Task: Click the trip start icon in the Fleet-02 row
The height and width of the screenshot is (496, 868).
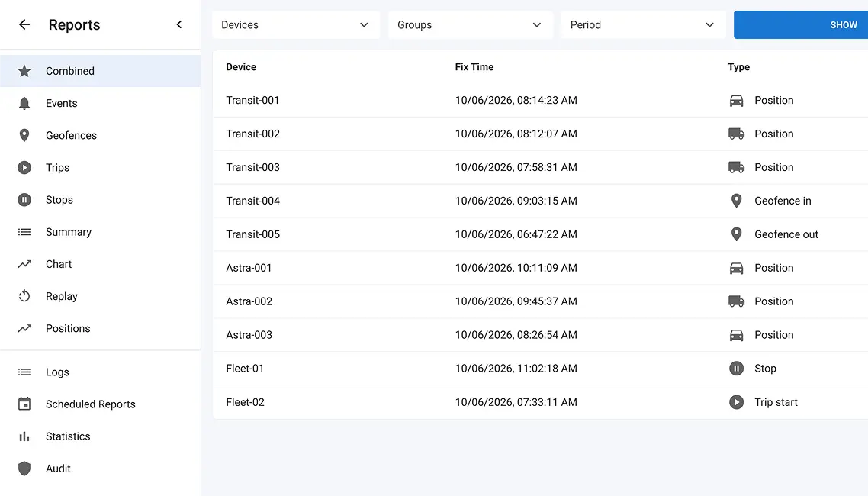Action: click(x=736, y=402)
